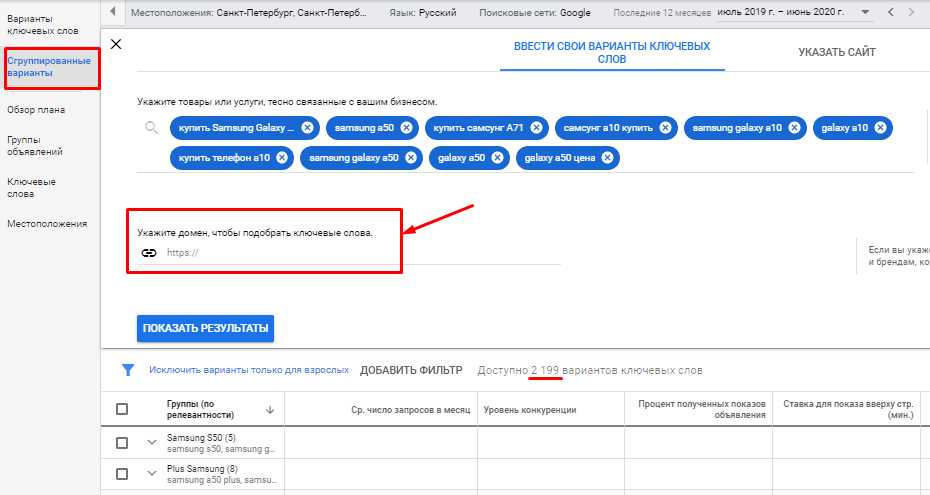Screen dimensions: 930x495
Task: Expand the Plus Samsung group
Action: 152,473
